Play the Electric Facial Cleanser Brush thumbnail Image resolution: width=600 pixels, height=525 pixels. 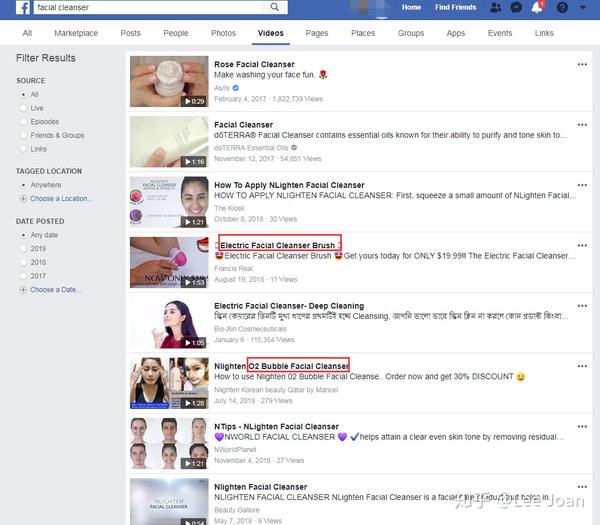pyautogui.click(x=169, y=262)
